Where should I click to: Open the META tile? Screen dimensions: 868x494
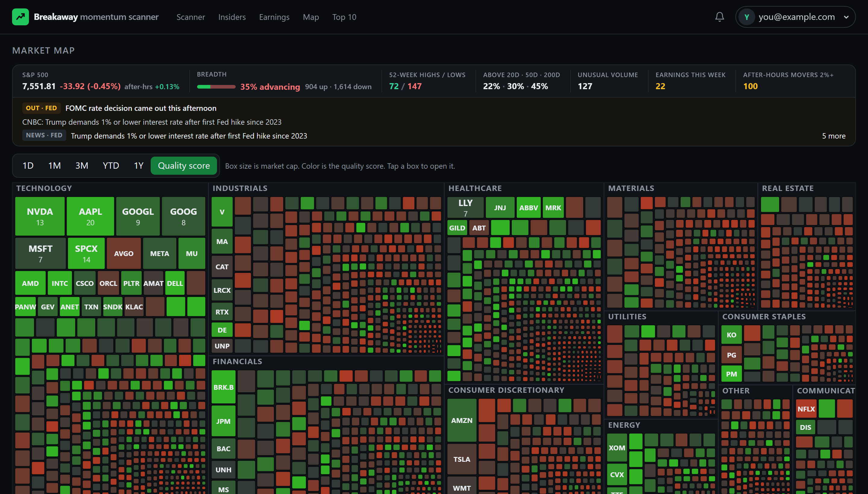159,253
